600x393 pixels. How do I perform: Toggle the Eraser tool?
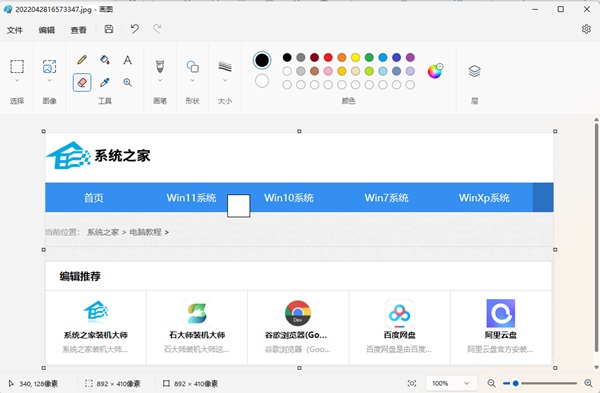[82, 82]
